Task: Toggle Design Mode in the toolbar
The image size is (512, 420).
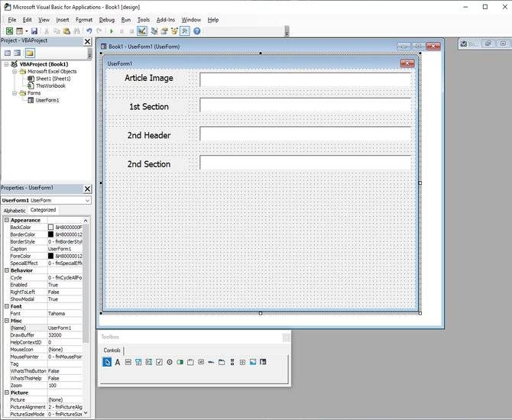Action: (141, 31)
